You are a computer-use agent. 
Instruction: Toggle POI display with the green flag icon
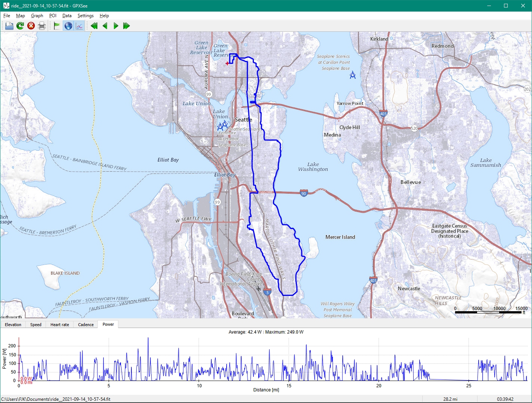(57, 26)
